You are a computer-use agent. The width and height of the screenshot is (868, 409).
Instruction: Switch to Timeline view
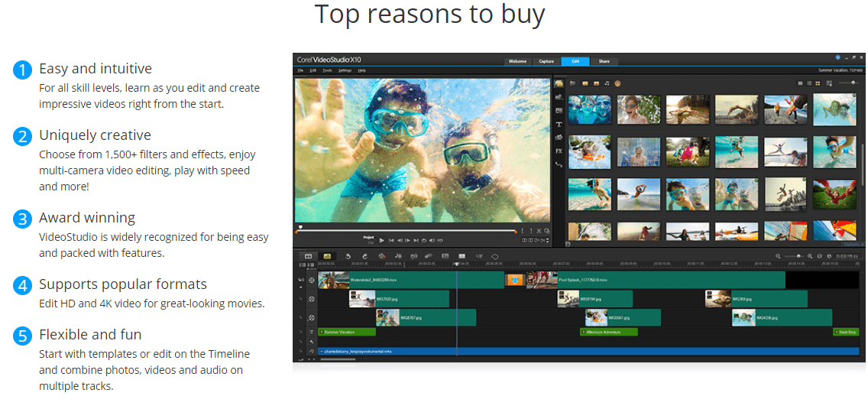pos(327,256)
